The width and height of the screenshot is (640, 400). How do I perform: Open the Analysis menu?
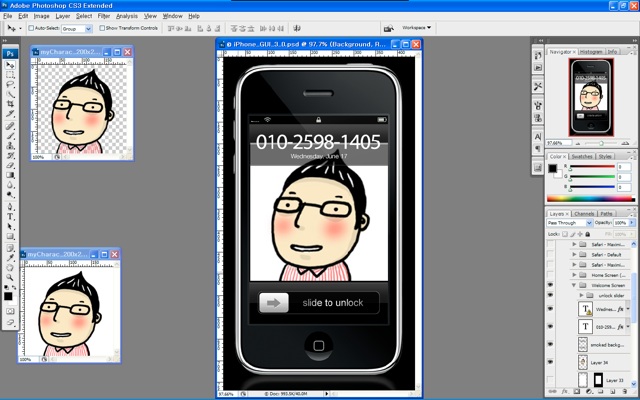coord(127,16)
